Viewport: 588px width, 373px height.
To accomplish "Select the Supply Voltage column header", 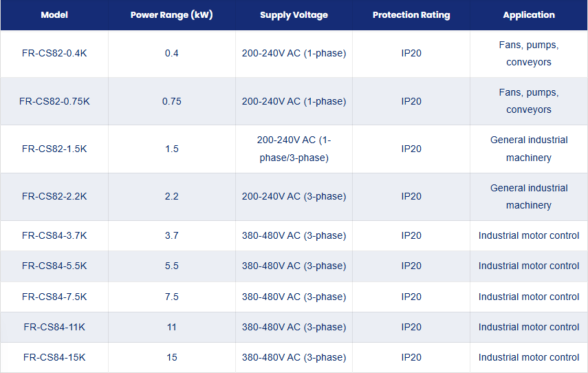I will coord(294,15).
